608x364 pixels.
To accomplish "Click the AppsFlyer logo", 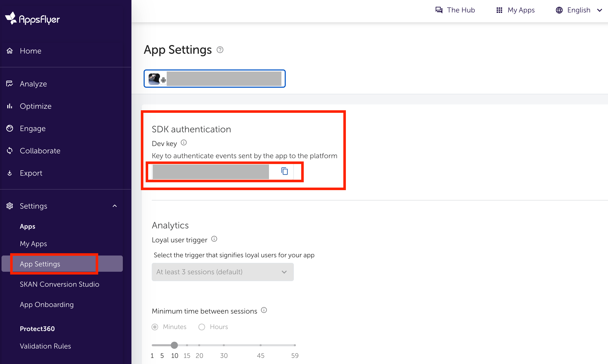I will pyautogui.click(x=32, y=19).
